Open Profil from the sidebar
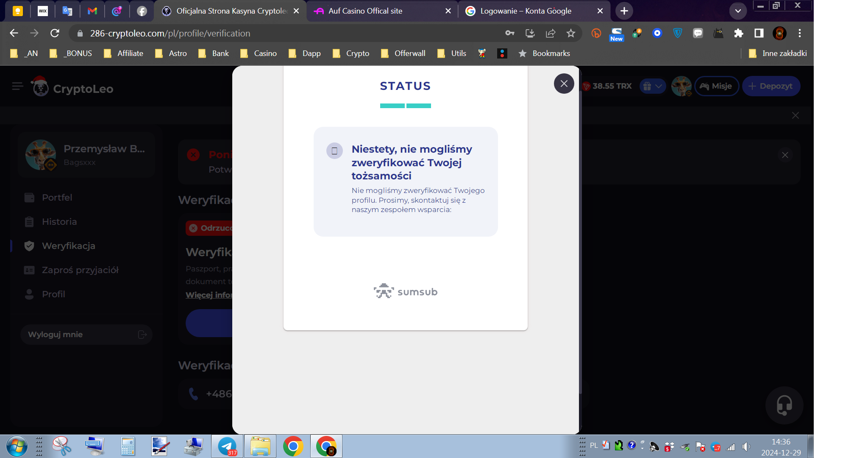 click(x=53, y=294)
